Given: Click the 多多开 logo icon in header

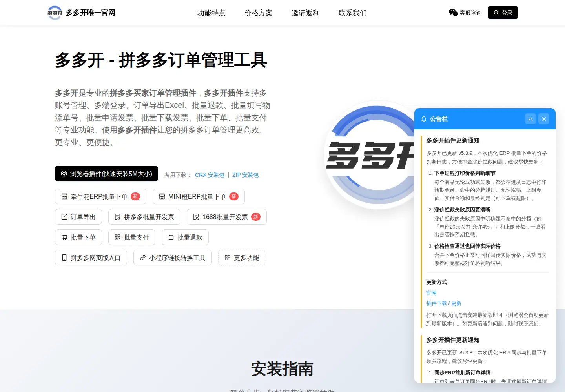Looking at the screenshot, I should tap(55, 13).
